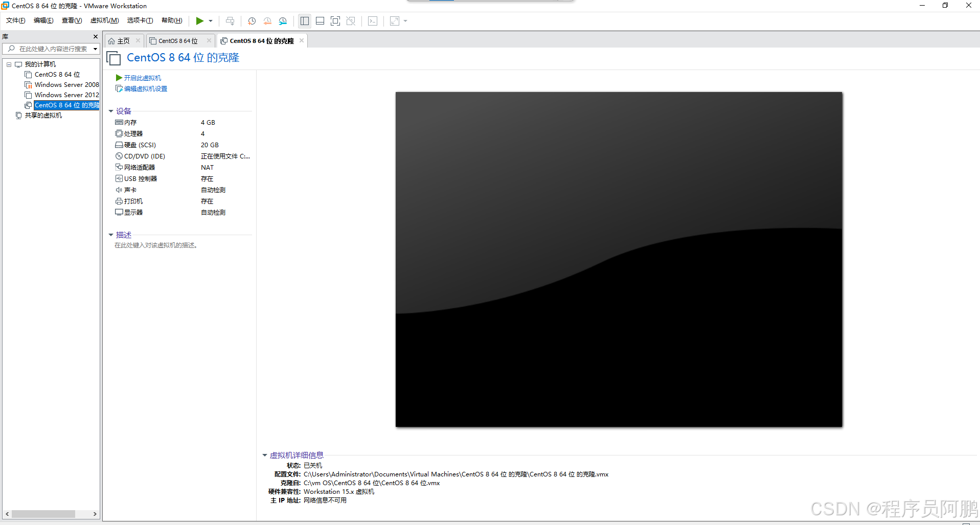Image resolution: width=980 pixels, height=525 pixels.
Task: Click the USB 控制器 device icon
Action: click(119, 178)
